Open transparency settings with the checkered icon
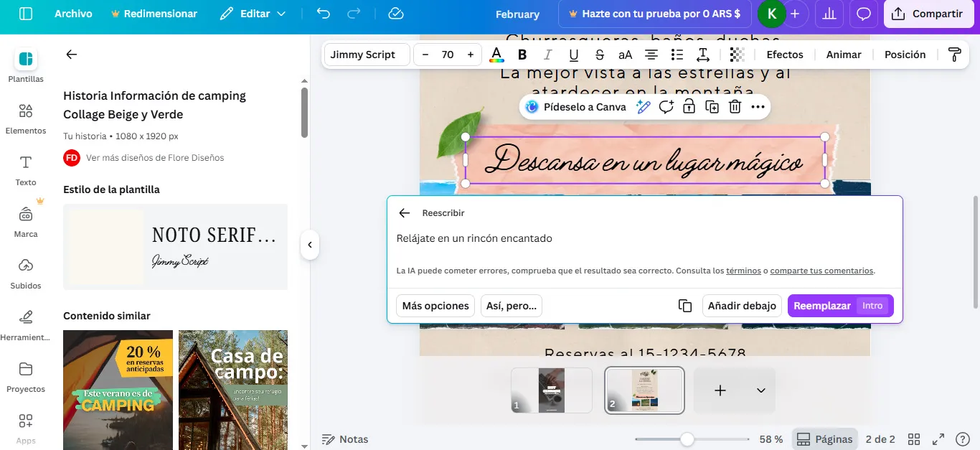Image resolution: width=980 pixels, height=450 pixels. 736,54
